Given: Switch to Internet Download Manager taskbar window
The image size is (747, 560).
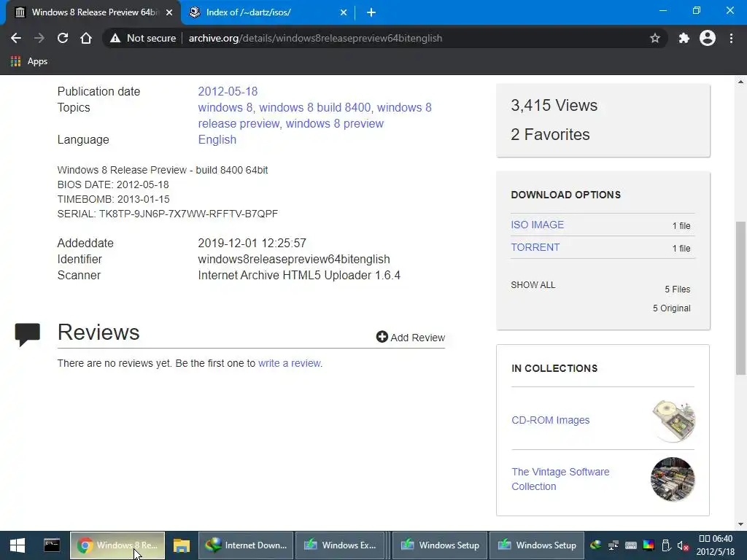Looking at the screenshot, I should click(x=245, y=545).
